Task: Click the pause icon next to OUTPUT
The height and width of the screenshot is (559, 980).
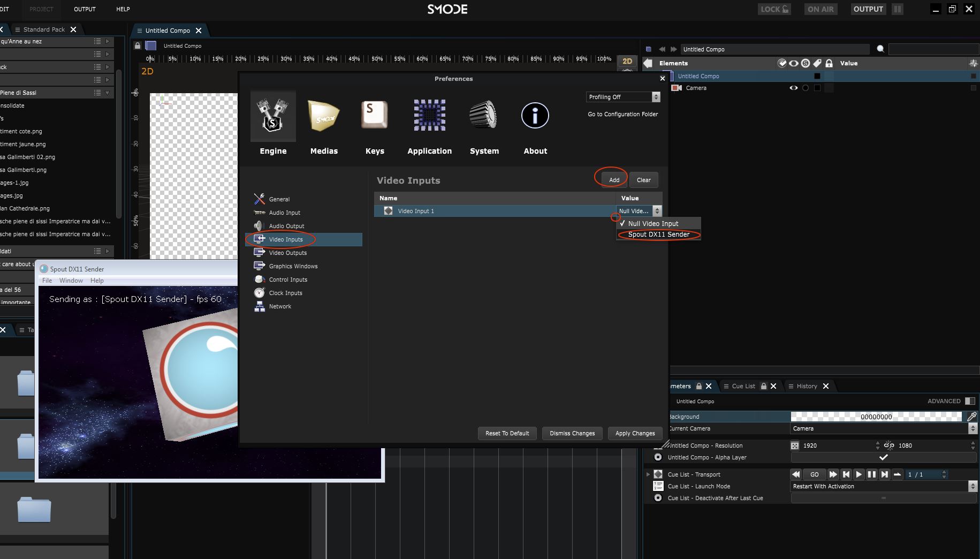Action: coord(898,9)
